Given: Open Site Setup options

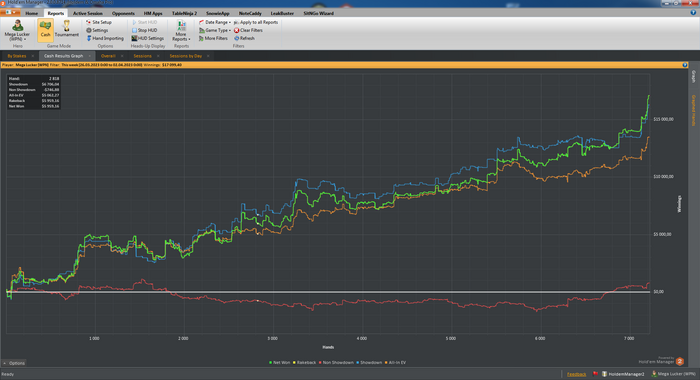Looking at the screenshot, I should point(99,22).
